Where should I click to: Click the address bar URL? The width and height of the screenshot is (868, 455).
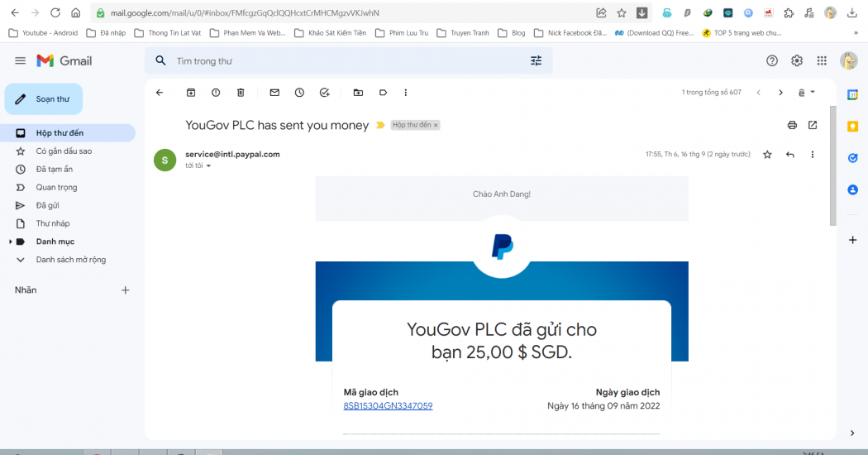point(245,12)
